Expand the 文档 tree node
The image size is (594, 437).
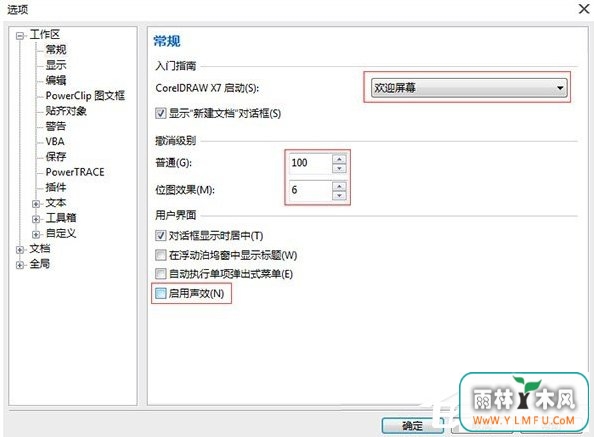[x=20, y=250]
